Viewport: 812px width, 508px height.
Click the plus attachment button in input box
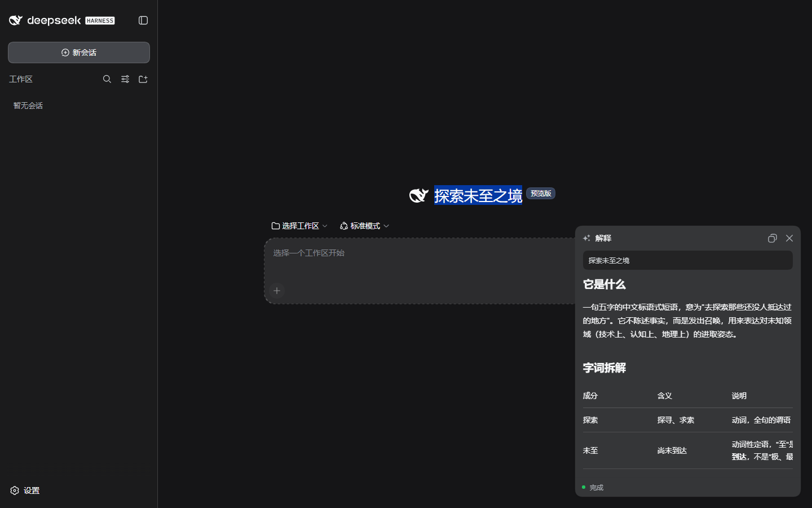(x=277, y=291)
